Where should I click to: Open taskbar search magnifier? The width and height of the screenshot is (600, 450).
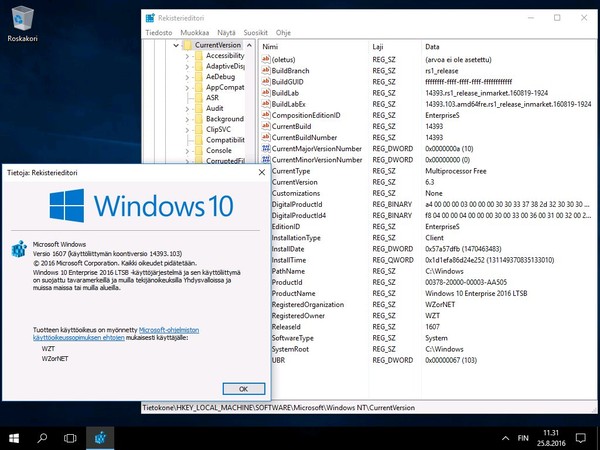pos(42,438)
